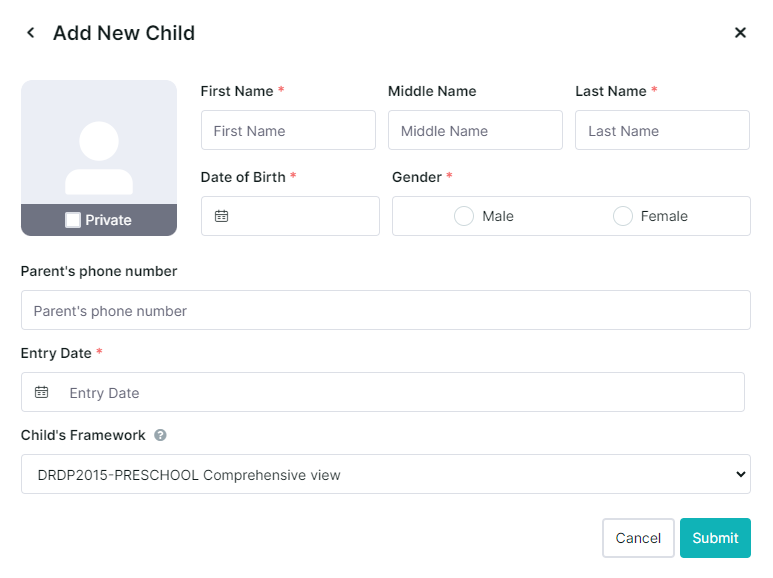773x578 pixels.
Task: Click the Cancel button
Action: (x=638, y=538)
